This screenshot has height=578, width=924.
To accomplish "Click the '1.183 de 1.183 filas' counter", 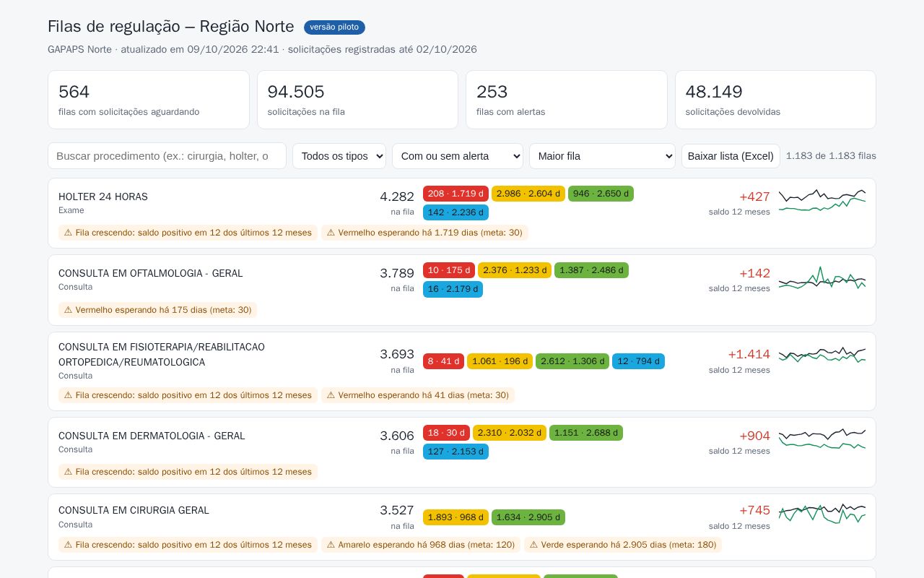I will [x=831, y=156].
